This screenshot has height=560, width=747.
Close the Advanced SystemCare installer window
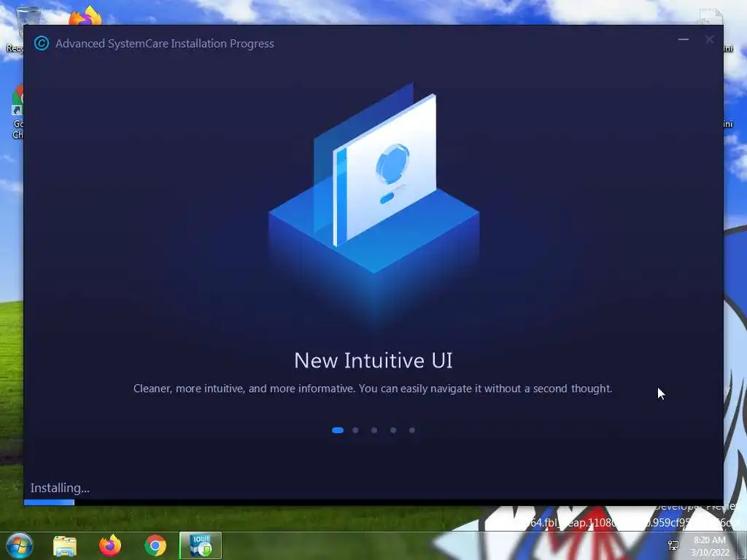tap(709, 39)
